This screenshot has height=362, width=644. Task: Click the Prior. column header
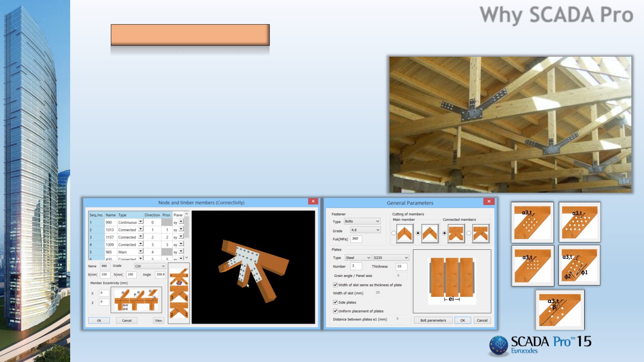click(167, 215)
